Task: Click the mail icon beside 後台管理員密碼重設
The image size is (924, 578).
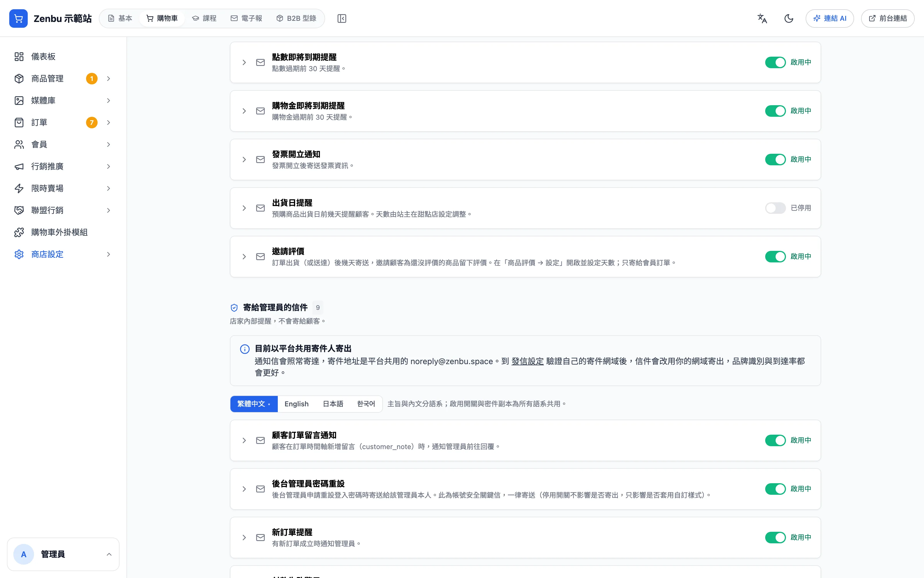Action: tap(260, 489)
